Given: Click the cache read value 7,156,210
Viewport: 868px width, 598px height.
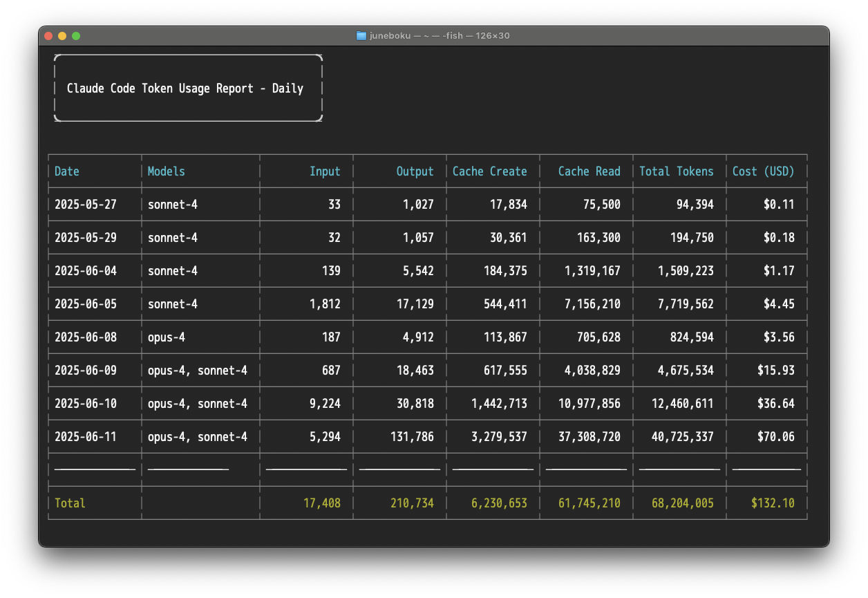Looking at the screenshot, I should 592,304.
